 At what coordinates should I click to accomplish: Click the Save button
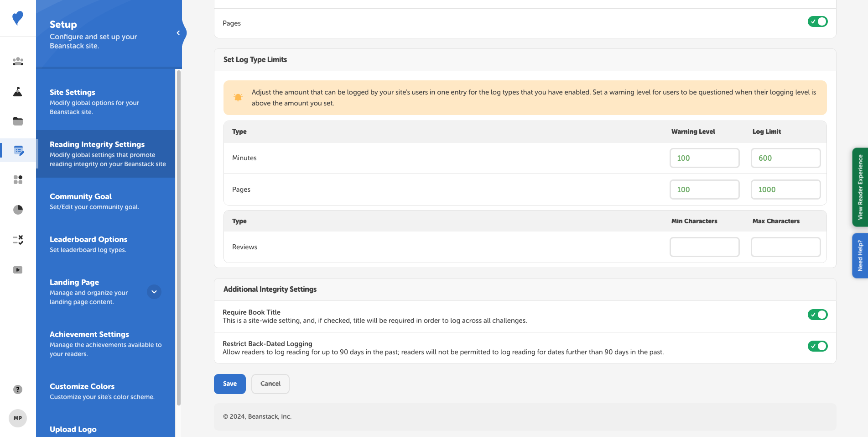[x=230, y=384]
